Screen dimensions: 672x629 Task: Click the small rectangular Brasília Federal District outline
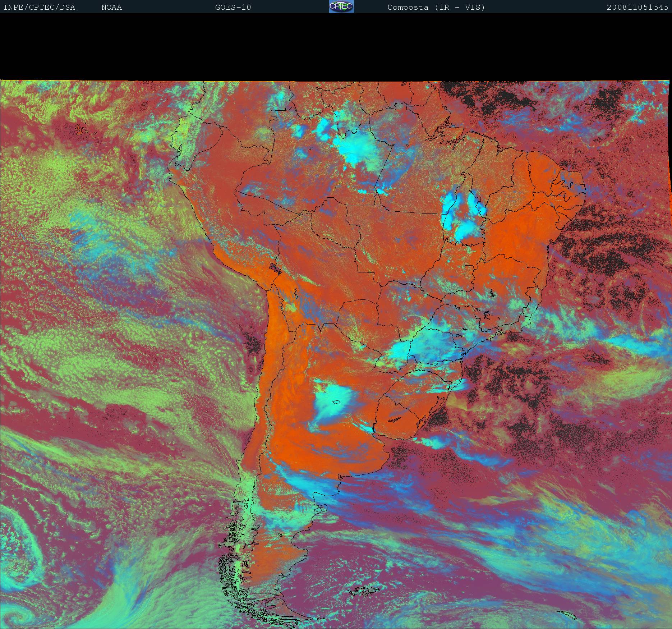469,267
